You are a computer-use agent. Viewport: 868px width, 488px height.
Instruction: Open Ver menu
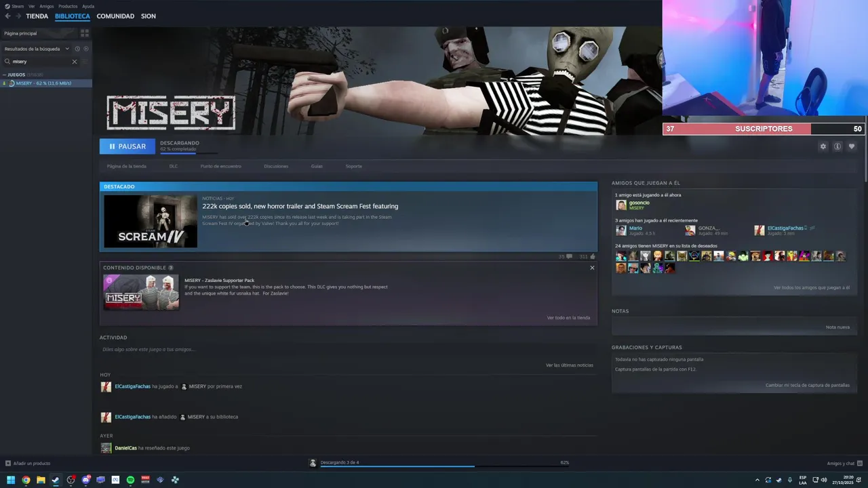click(32, 6)
